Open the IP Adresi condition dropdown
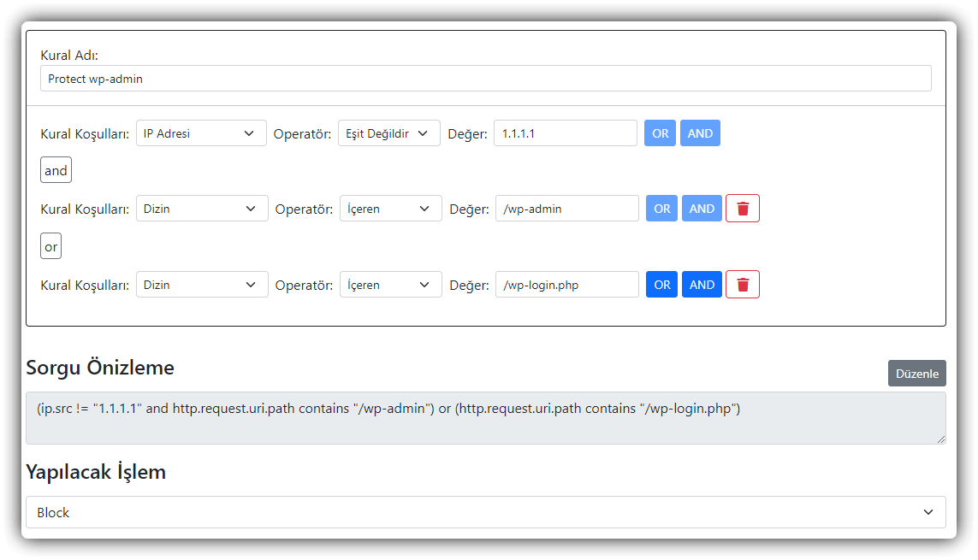 click(x=201, y=133)
